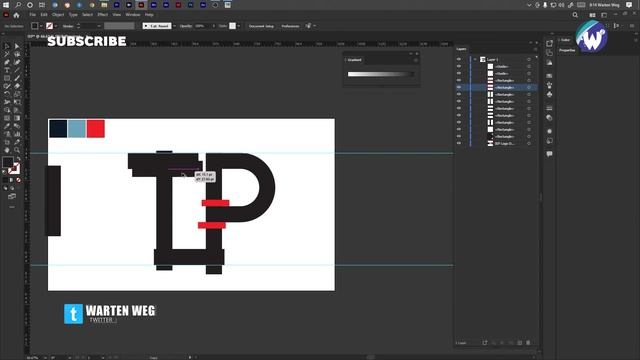The height and width of the screenshot is (360, 640).
Task: Click the gradient slider bar in Gradient panel
Action: 380,74
